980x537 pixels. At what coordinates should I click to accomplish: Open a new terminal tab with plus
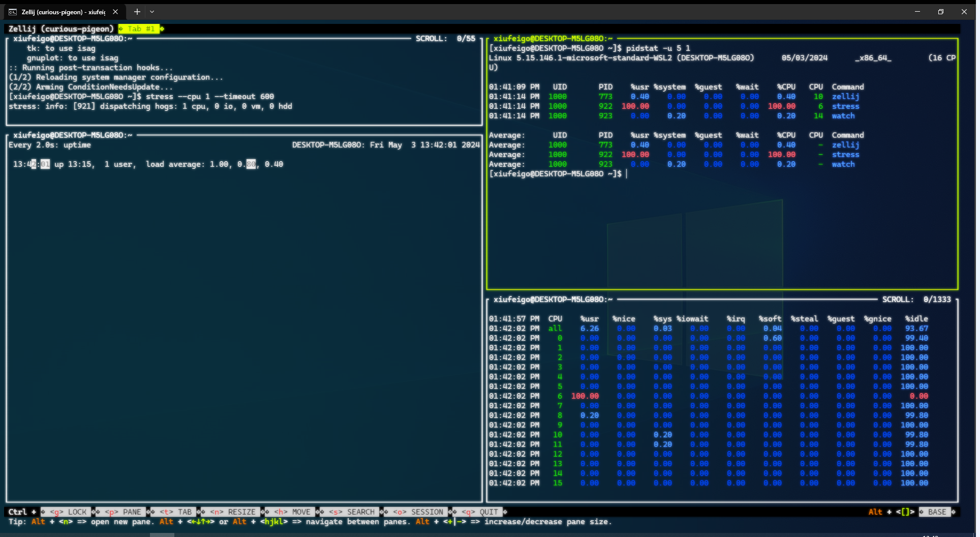(x=137, y=12)
